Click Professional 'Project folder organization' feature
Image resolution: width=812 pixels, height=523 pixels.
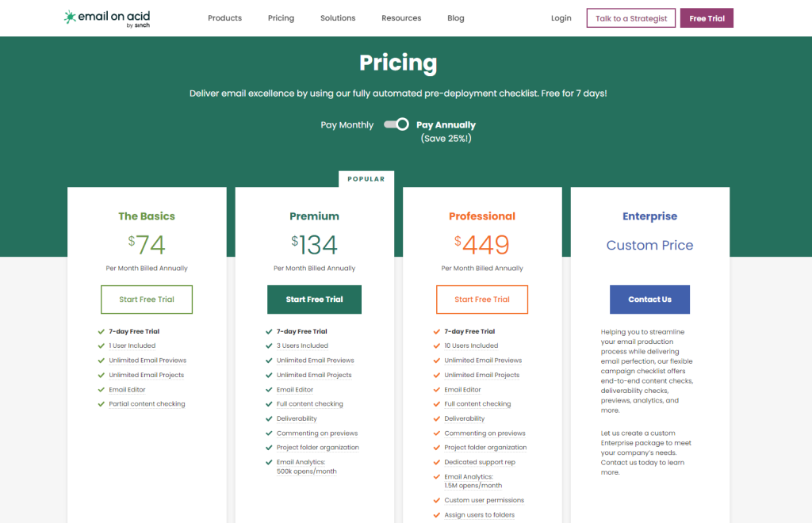pos(485,448)
